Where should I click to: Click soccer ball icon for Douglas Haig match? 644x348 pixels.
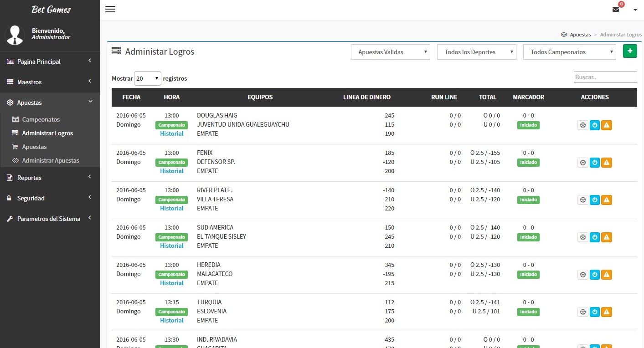pyautogui.click(x=582, y=125)
